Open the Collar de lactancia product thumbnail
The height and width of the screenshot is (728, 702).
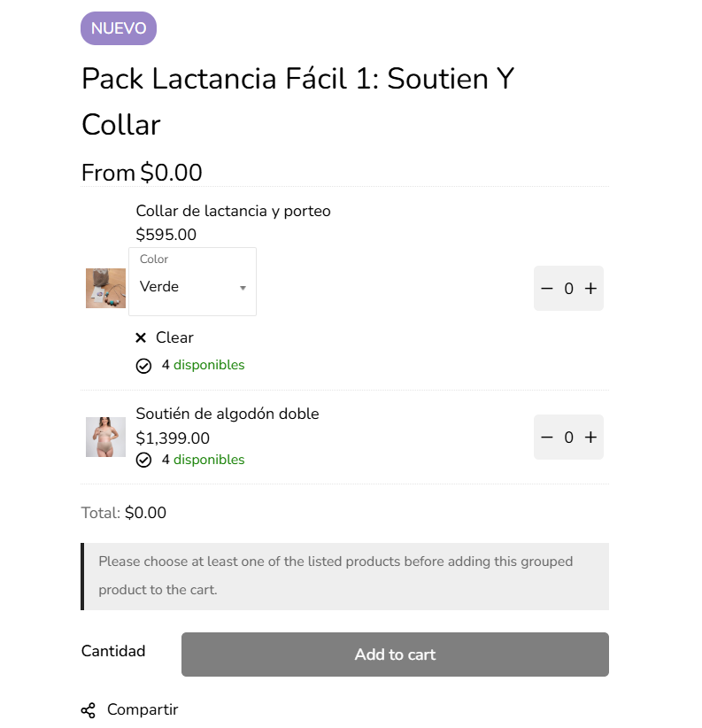[x=105, y=289]
